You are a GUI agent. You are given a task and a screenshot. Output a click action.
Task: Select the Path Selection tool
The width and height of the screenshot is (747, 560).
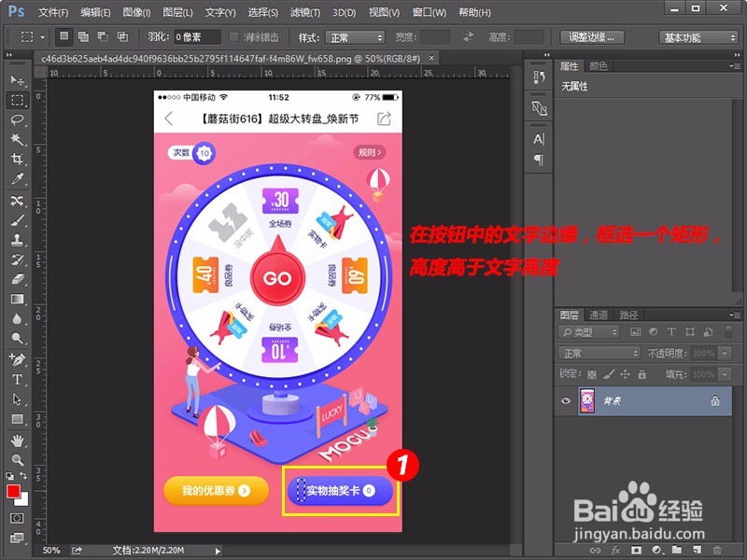tap(17, 399)
